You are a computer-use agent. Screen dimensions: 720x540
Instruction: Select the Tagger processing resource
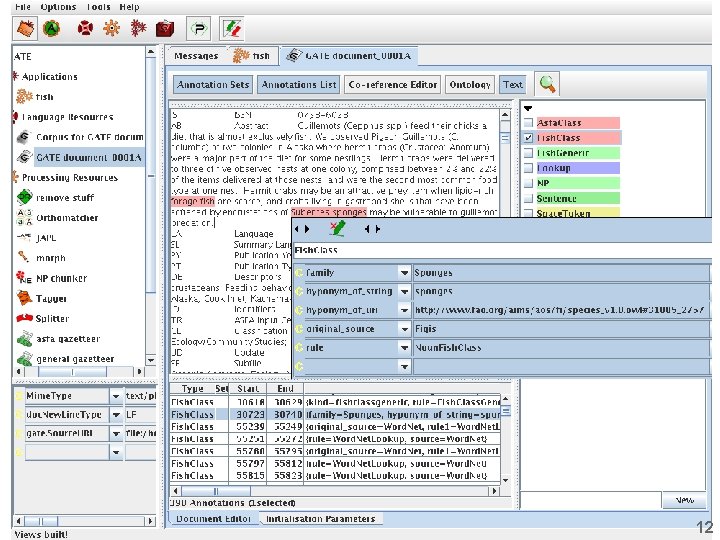click(x=51, y=298)
